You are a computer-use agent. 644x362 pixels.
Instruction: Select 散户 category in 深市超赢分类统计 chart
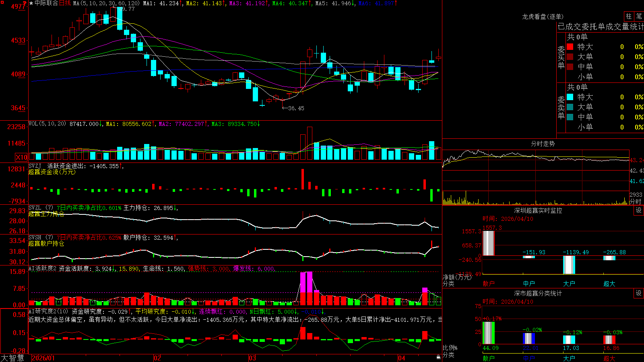489,358
